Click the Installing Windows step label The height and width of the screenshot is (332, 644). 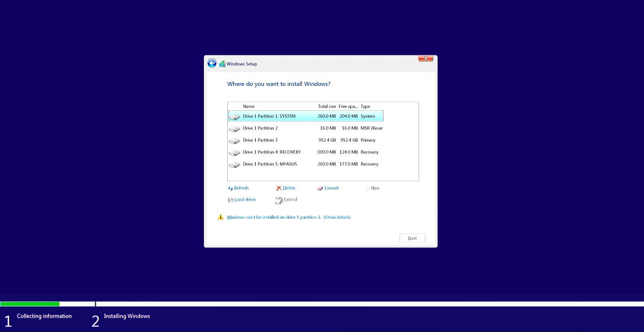[127, 316]
